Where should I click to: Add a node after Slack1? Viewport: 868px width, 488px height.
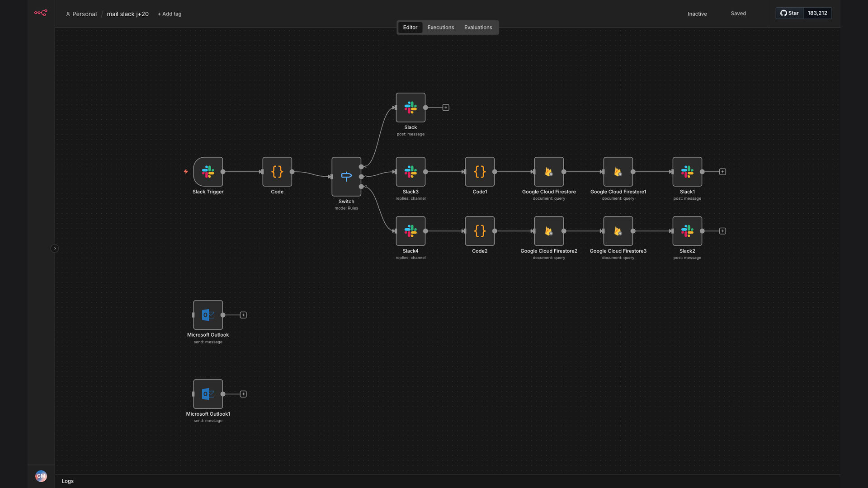click(722, 172)
